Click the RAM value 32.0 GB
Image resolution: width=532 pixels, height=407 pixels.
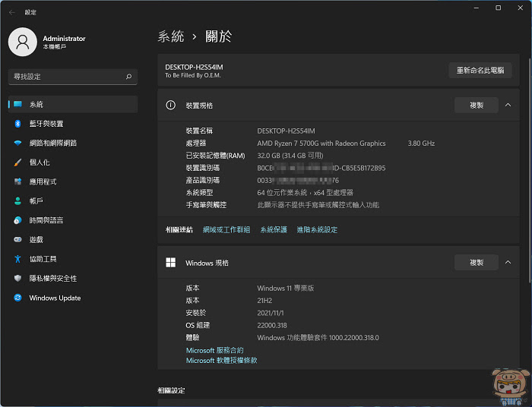[290, 156]
